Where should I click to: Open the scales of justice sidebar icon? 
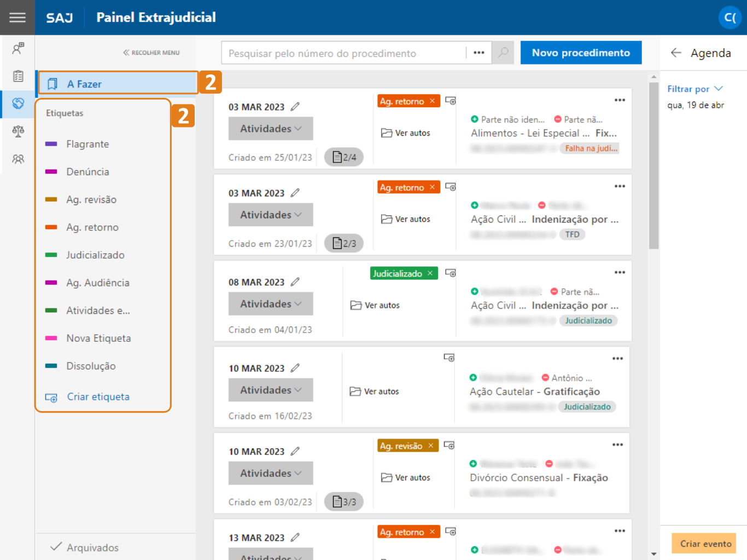(18, 131)
